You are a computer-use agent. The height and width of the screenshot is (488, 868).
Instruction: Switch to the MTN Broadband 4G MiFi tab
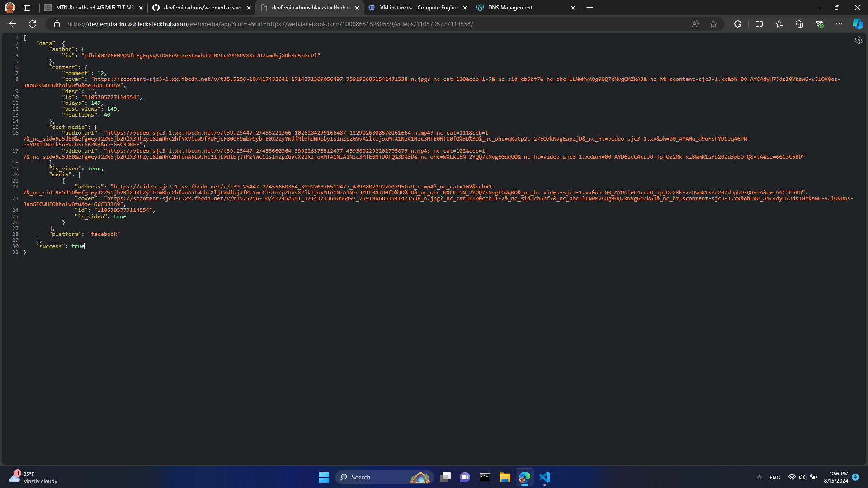coord(94,8)
